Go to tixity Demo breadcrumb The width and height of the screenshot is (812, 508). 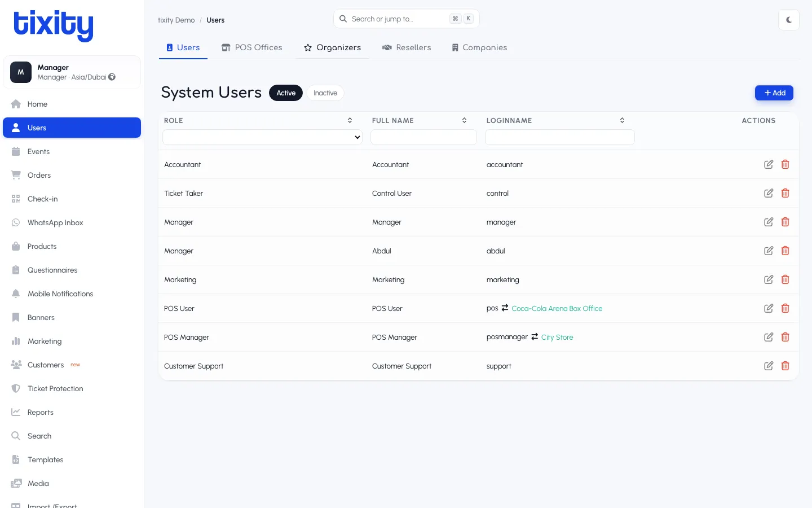pos(176,20)
